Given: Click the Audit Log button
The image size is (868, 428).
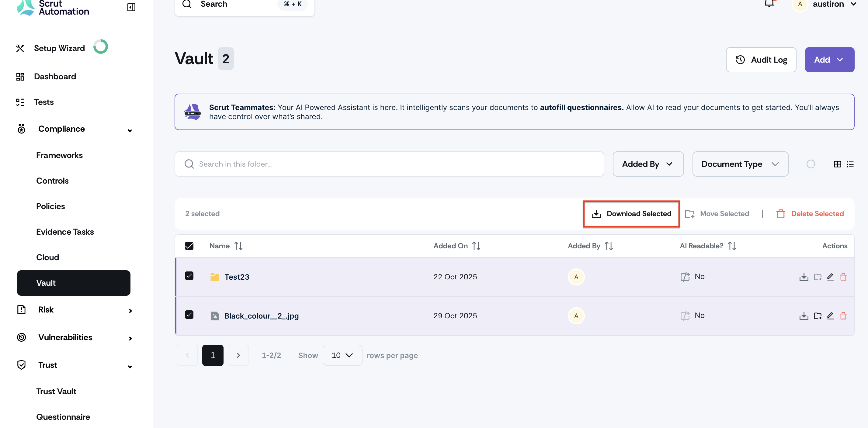Looking at the screenshot, I should 761,60.
